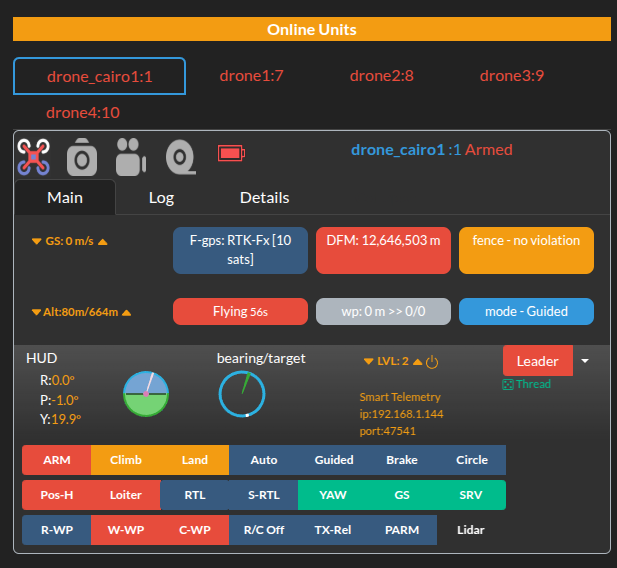Screen dimensions: 617x568
Task: Toggle the ARM button
Action: click(56, 460)
